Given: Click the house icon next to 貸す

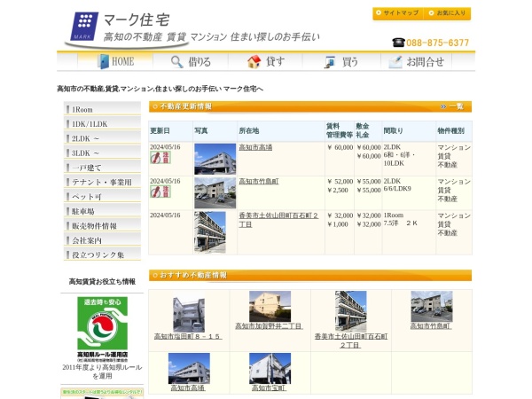Looking at the screenshot, I should (x=254, y=62).
